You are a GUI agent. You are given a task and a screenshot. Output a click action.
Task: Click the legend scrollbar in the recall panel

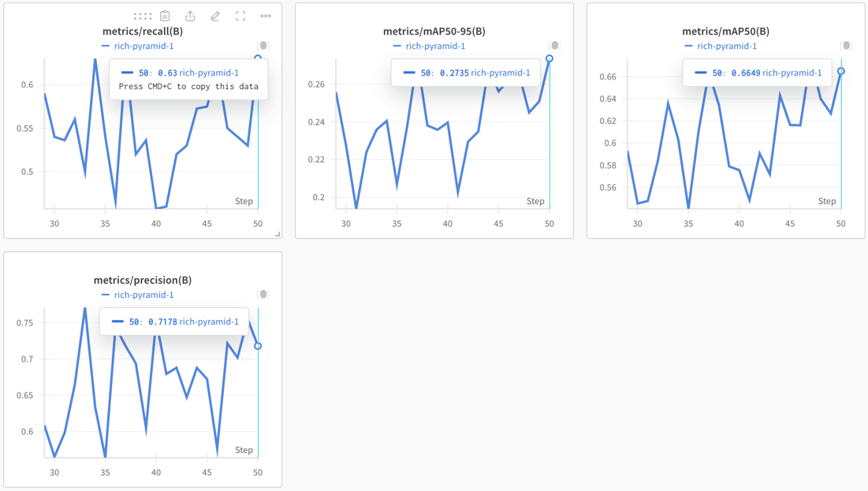(263, 46)
